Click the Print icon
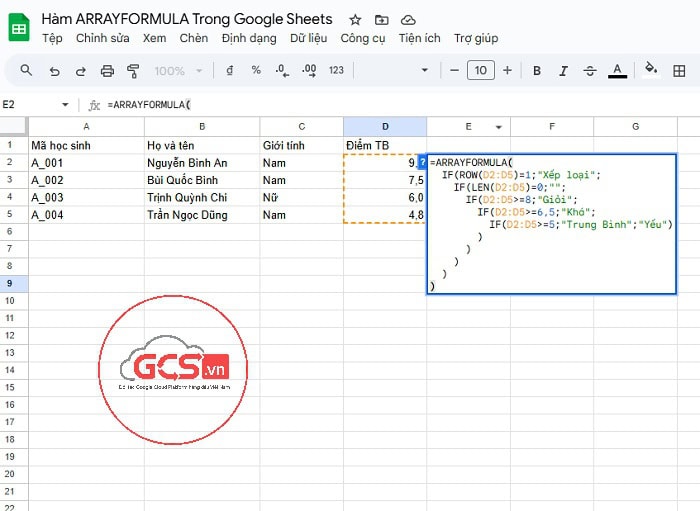The width and height of the screenshot is (700, 511). click(107, 71)
